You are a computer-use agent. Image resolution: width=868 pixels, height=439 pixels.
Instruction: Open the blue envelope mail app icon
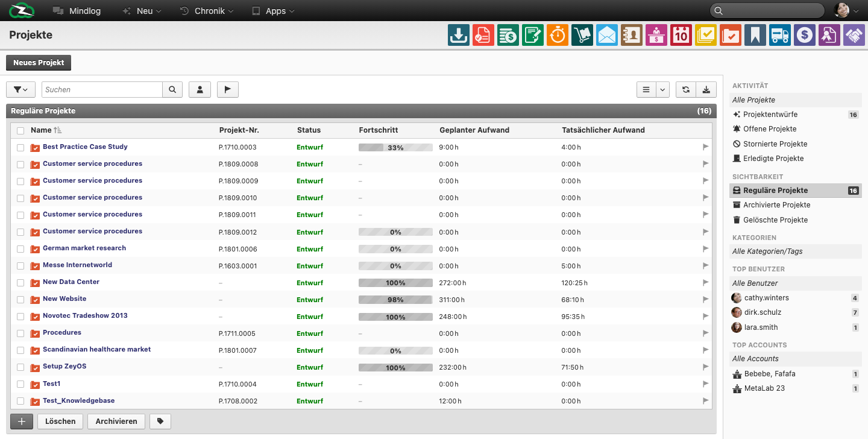607,35
